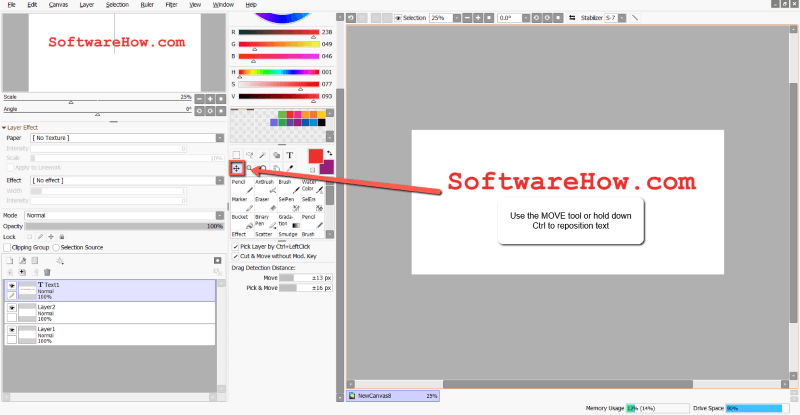Toggle the Selection visibility checkbox in toolbar
Image resolution: width=800 pixels, height=415 pixels.
(x=398, y=18)
